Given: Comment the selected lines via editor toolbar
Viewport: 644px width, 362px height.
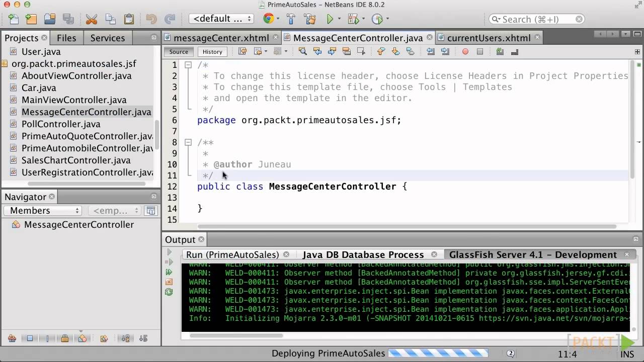Looking at the screenshot, I should point(500,51).
